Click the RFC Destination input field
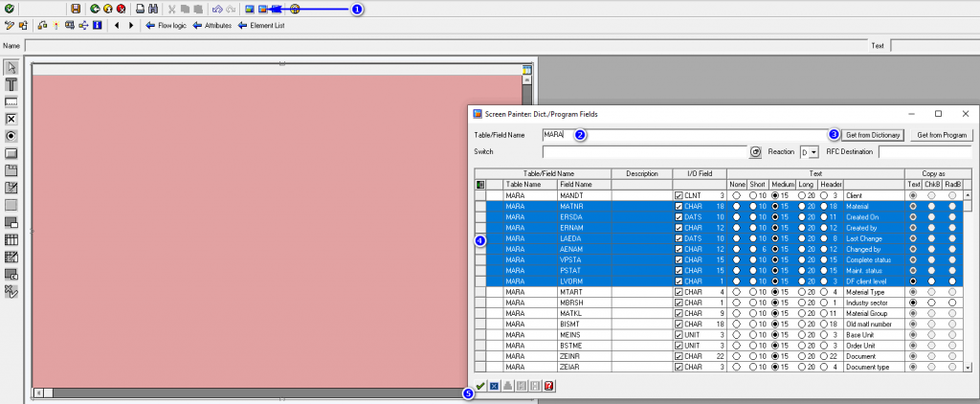This screenshot has width=980, height=404. click(925, 152)
